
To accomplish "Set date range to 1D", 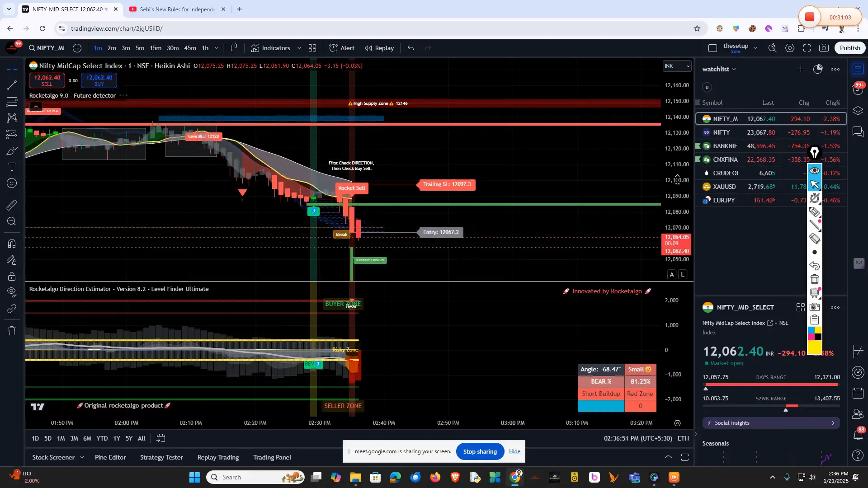I will (35, 438).
